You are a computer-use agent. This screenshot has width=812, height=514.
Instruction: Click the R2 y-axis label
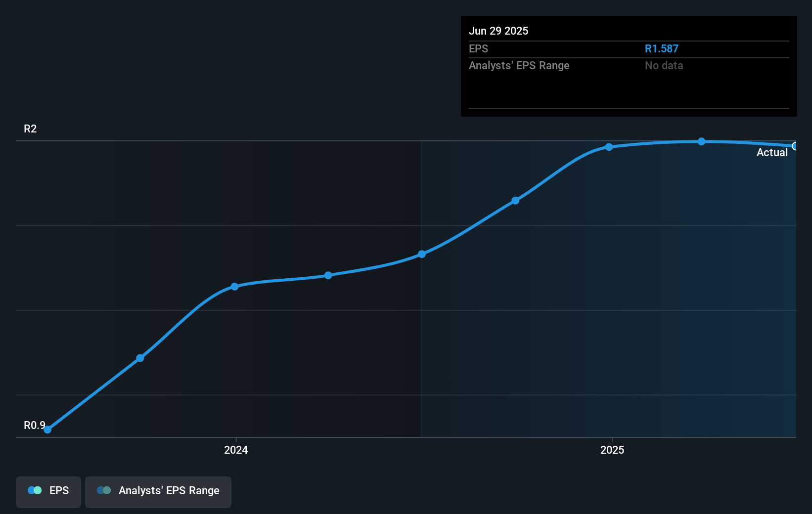(30, 129)
